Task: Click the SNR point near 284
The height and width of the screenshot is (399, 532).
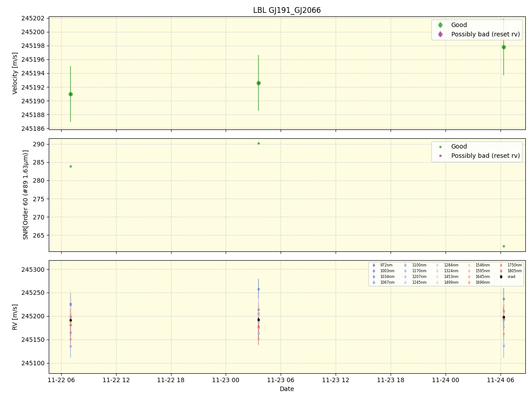Action: pyautogui.click(x=70, y=166)
